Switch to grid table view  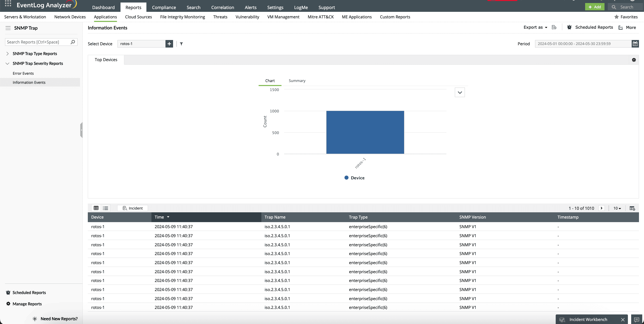(x=96, y=208)
